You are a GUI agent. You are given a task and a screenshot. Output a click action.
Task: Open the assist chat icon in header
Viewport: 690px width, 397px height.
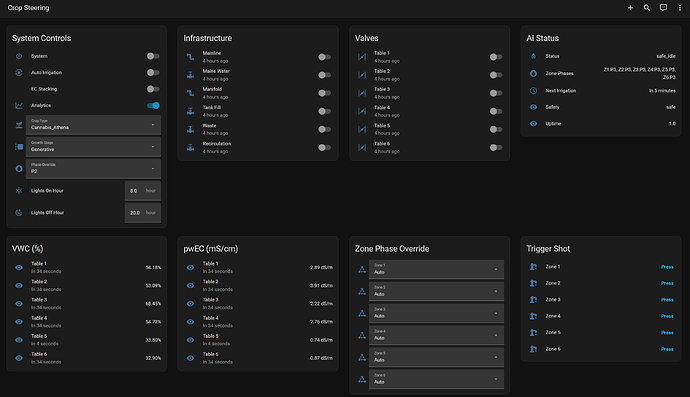pyautogui.click(x=663, y=7)
